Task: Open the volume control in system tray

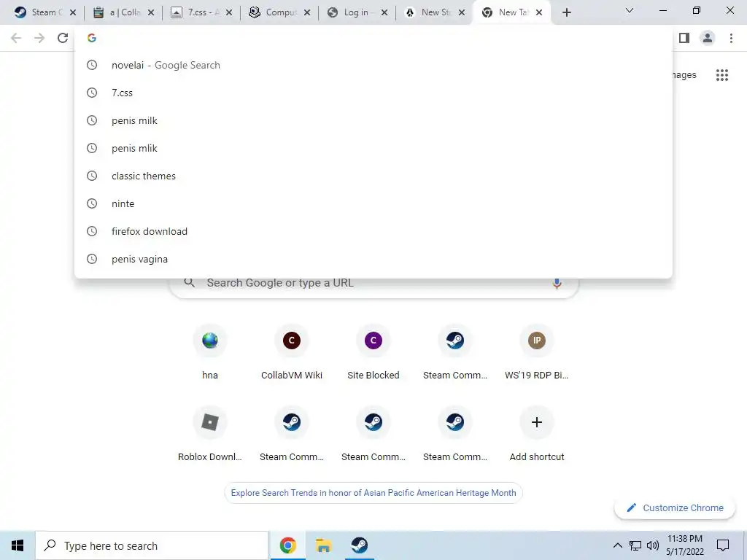Action: point(653,545)
